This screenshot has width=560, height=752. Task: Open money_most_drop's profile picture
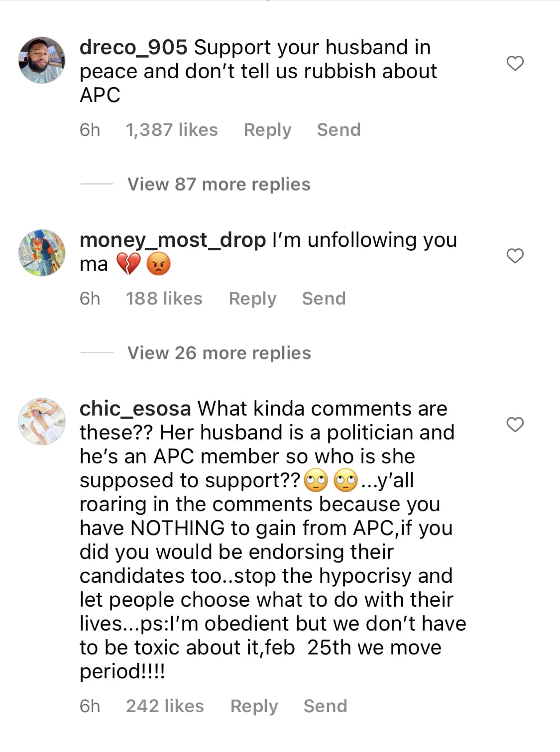pyautogui.click(x=42, y=253)
